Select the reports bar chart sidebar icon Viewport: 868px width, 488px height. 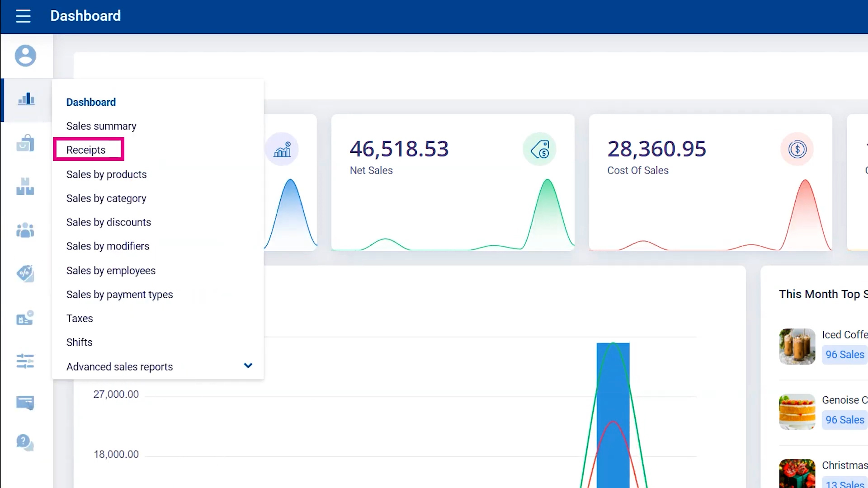click(x=26, y=99)
